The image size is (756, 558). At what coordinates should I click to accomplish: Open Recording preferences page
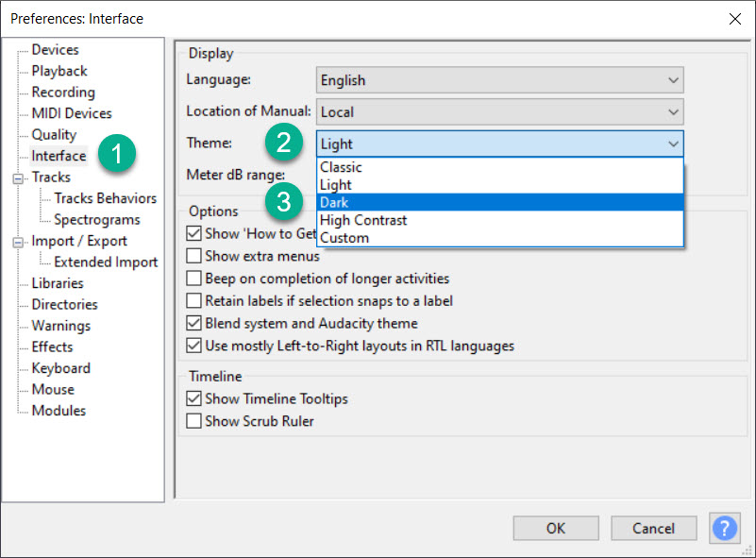pos(63,93)
